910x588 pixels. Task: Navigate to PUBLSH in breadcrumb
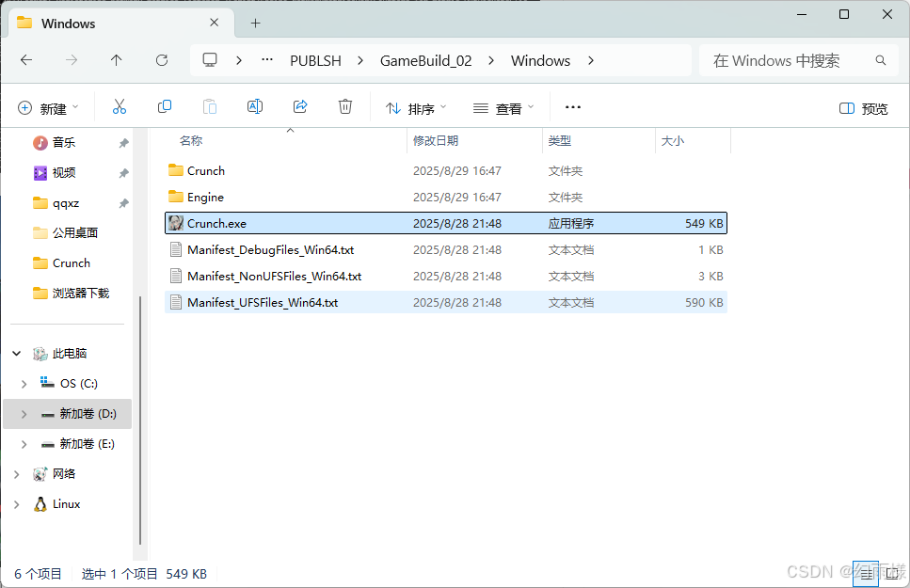(315, 60)
